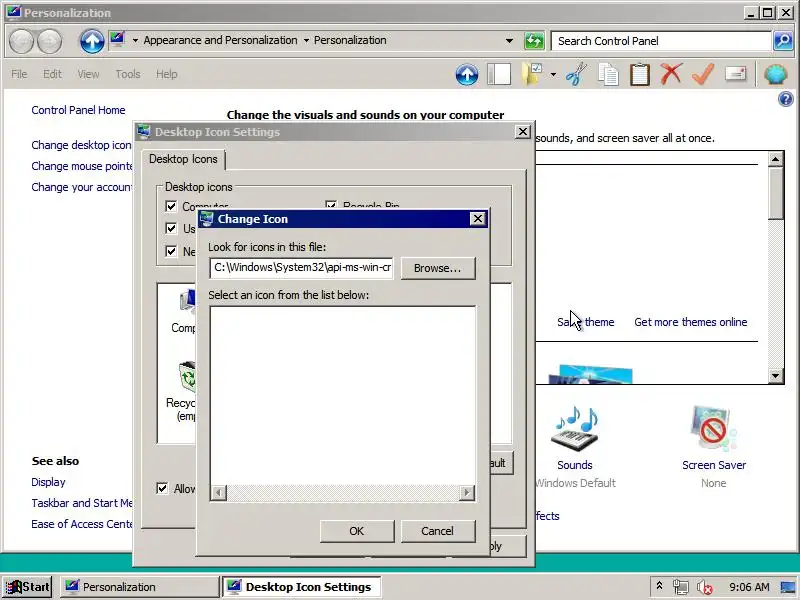Screen dimensions: 800x600
Task: Click the theme list scroll up arrow
Action: tap(776, 159)
